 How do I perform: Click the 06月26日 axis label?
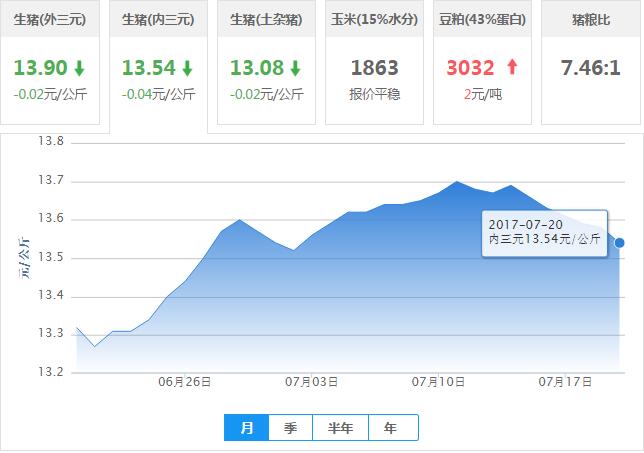coord(184,382)
